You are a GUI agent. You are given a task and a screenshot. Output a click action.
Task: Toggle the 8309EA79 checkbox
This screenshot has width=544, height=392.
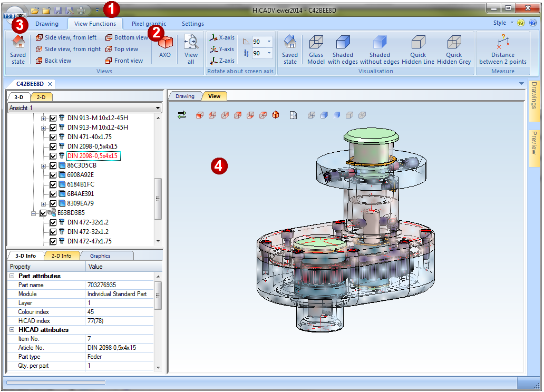click(x=53, y=203)
